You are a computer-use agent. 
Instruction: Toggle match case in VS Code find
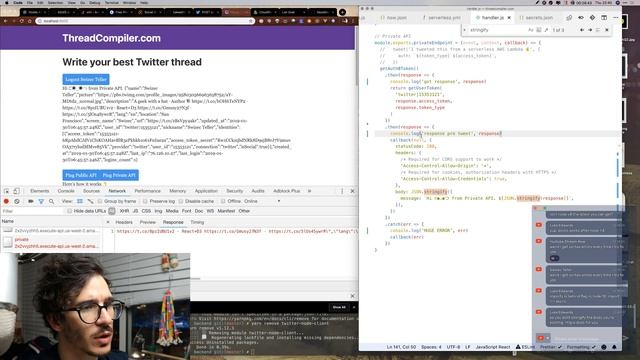coord(531,30)
